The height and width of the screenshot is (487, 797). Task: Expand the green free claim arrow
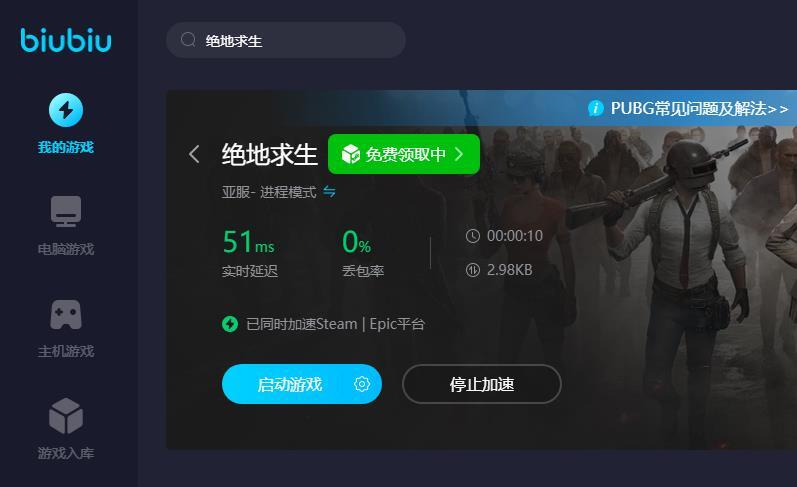click(459, 154)
